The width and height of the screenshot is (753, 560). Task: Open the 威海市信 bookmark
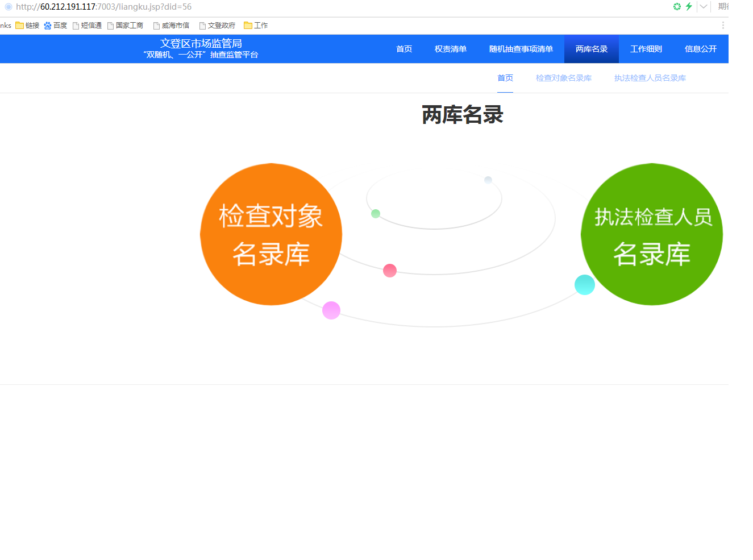click(172, 26)
